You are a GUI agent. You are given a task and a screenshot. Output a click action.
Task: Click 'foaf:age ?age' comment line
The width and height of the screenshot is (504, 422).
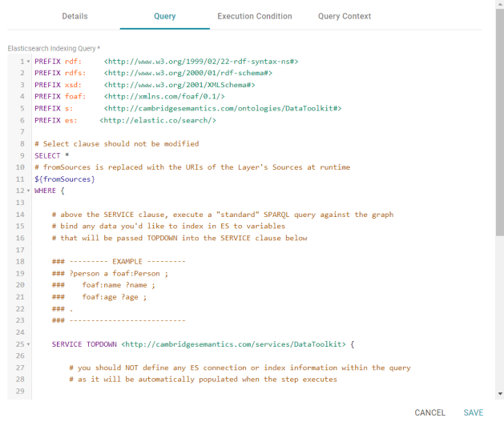click(99, 297)
